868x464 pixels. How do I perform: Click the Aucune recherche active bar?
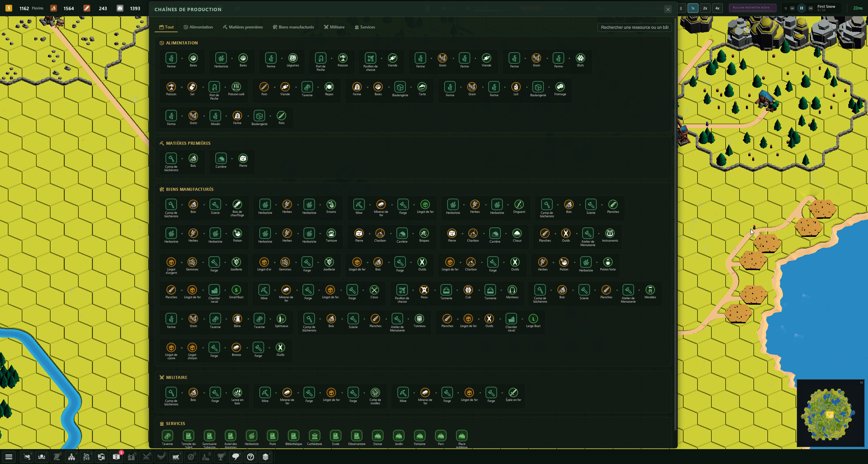pos(752,7)
